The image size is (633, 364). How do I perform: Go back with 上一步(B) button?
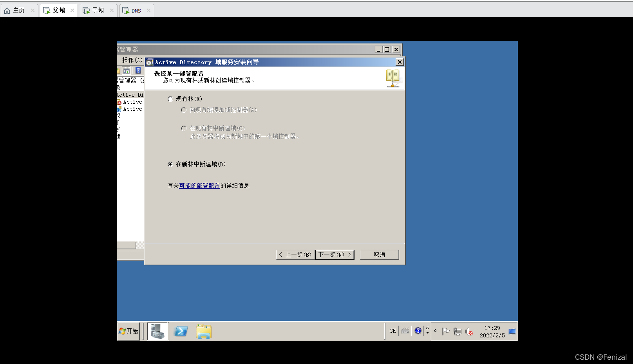pos(295,255)
